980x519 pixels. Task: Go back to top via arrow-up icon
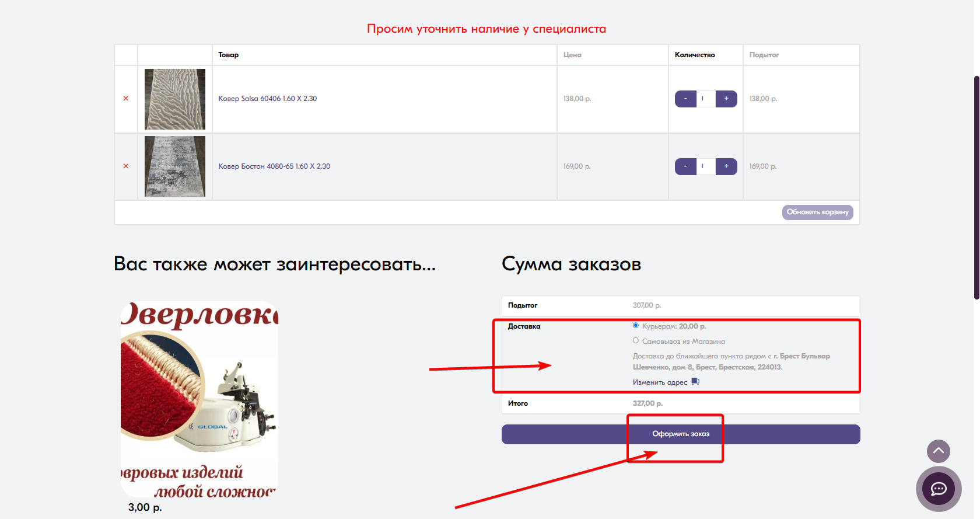point(939,451)
